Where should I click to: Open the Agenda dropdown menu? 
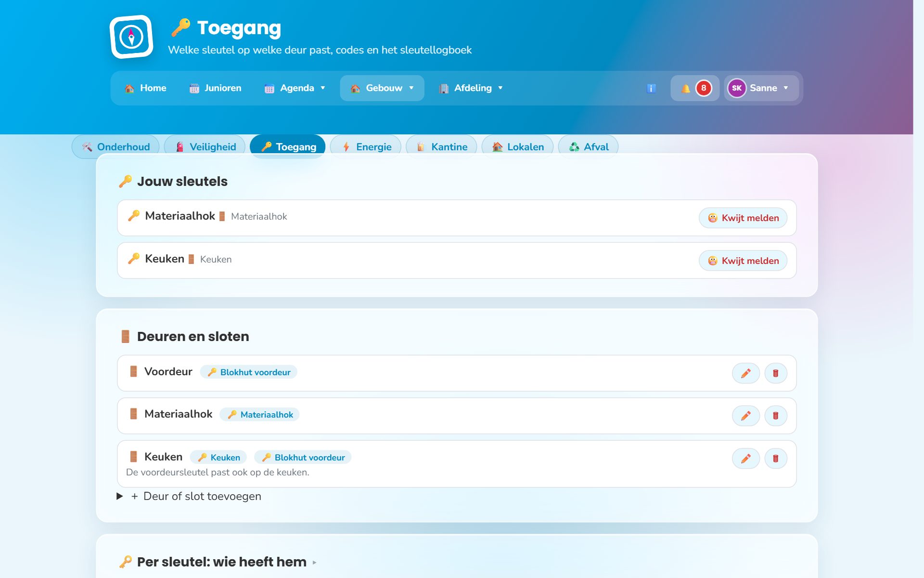pyautogui.click(x=295, y=88)
